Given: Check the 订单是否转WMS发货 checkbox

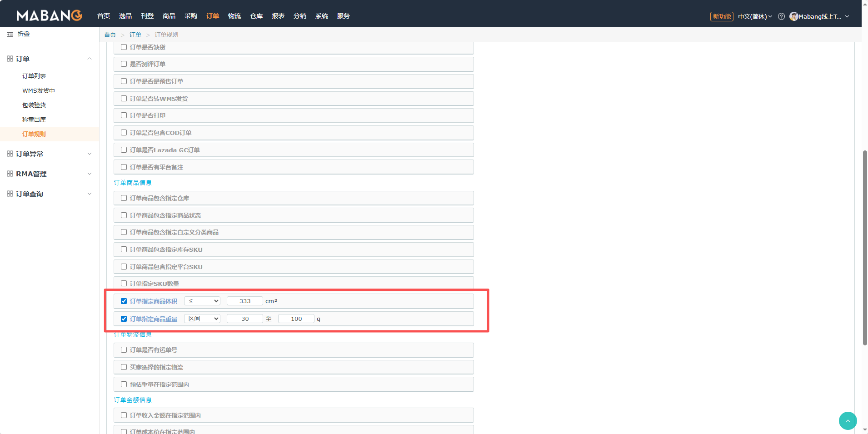Looking at the screenshot, I should click(x=124, y=99).
